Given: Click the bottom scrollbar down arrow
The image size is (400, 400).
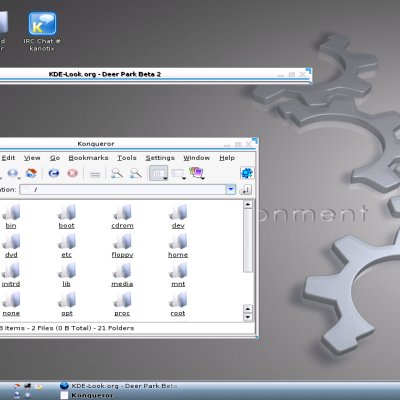Looking at the screenshot, I should click(248, 317).
